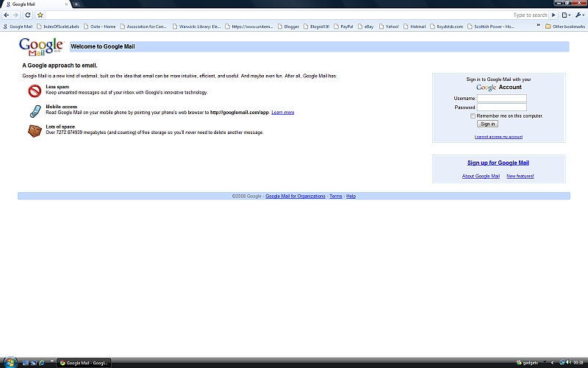588x368 pixels.
Task: Click the volume speaker tray icon
Action: pyautogui.click(x=568, y=362)
